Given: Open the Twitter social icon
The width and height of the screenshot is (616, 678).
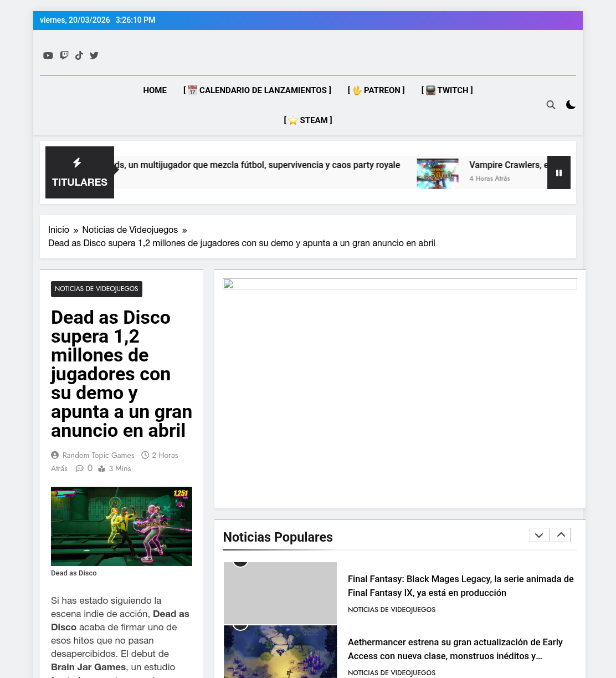Looking at the screenshot, I should [94, 55].
